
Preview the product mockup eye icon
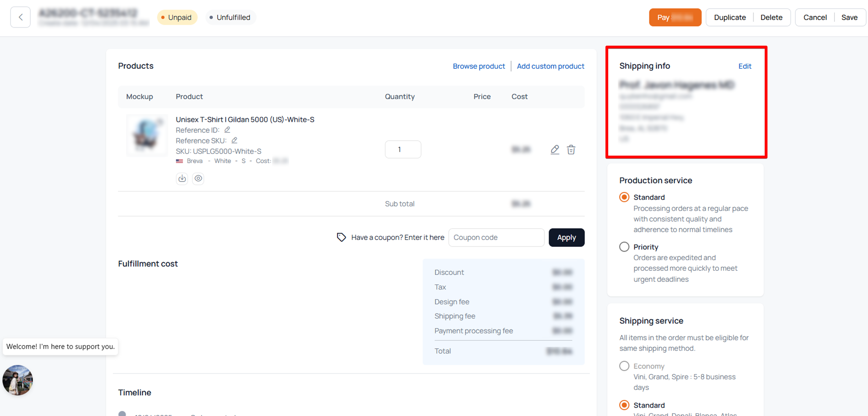(198, 179)
